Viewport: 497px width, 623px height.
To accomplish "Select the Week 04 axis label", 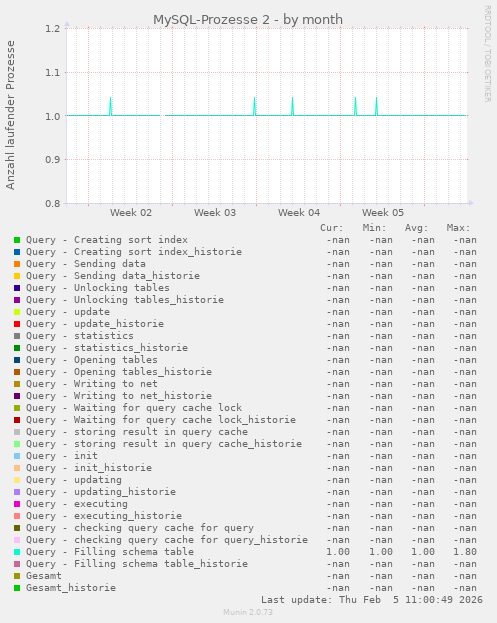I will click(x=299, y=213).
